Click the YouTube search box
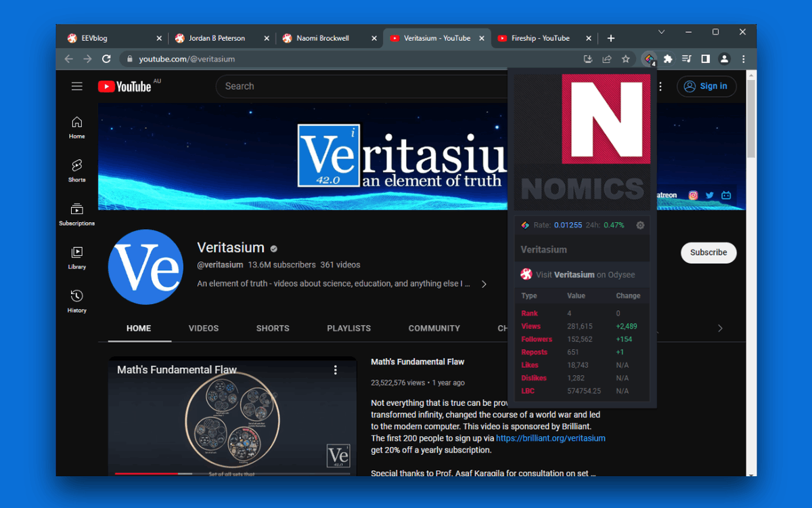 coord(362,86)
